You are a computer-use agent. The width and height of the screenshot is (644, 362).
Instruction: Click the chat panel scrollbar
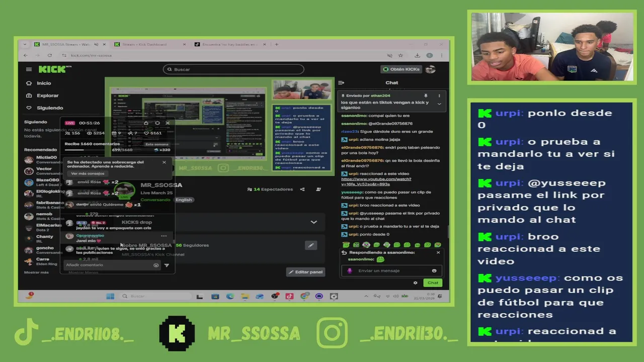pos(448,231)
